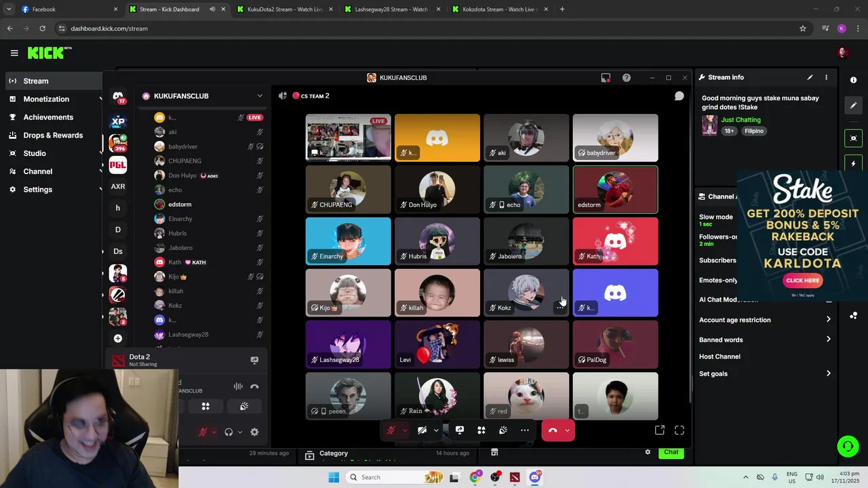868x488 pixels.
Task: Open Discord direct messages home icon
Action: pyautogui.click(x=118, y=97)
